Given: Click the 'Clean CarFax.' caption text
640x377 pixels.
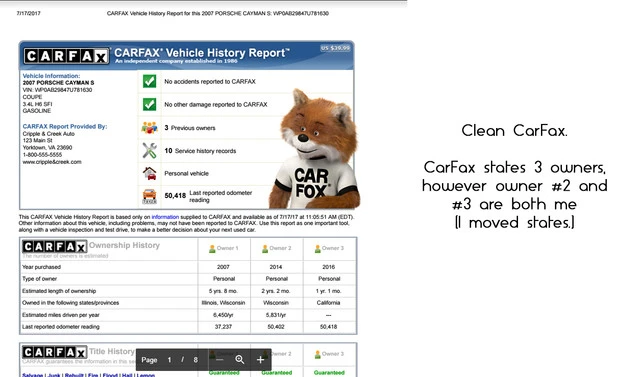Looking at the screenshot, I should (x=514, y=131).
